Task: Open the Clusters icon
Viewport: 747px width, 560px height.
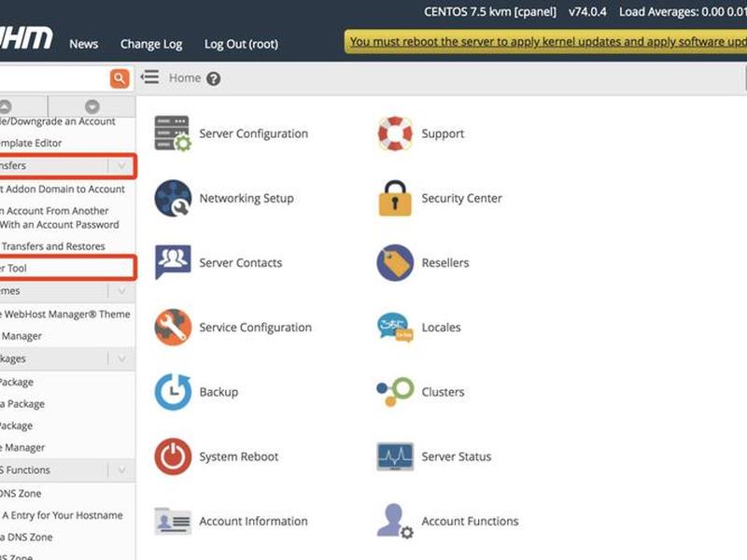Action: click(395, 392)
